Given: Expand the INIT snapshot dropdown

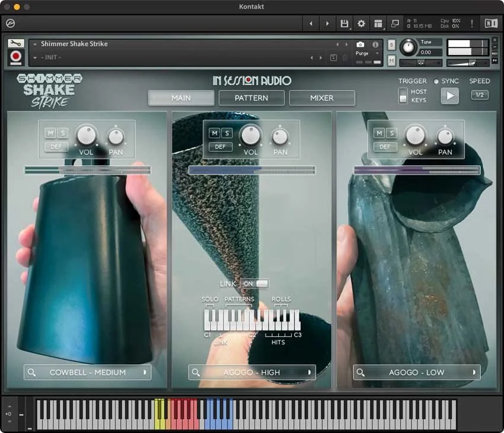Looking at the screenshot, I should (x=35, y=57).
